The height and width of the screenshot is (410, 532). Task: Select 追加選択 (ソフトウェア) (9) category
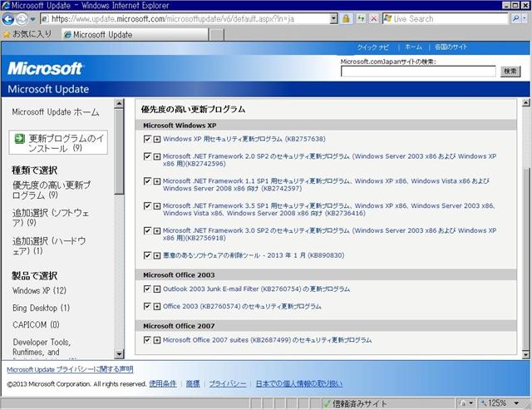[51, 218]
